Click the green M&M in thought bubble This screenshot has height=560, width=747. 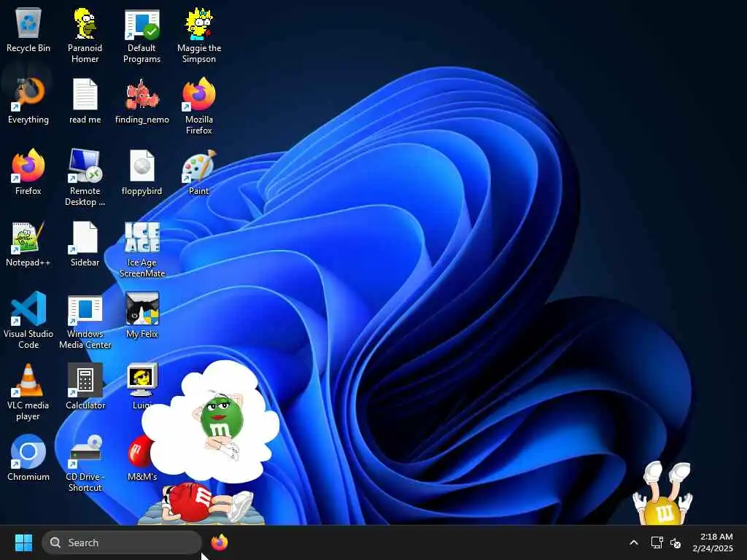coord(221,424)
